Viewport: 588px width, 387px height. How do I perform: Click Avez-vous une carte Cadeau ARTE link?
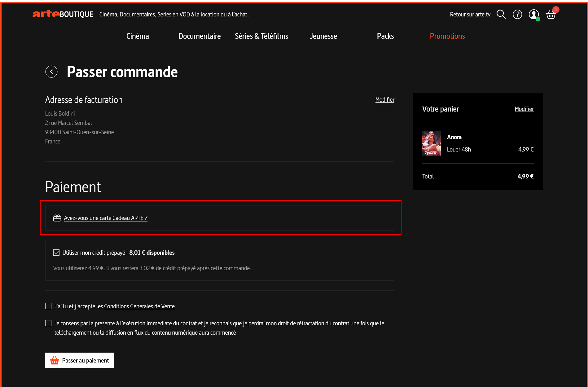[106, 218]
